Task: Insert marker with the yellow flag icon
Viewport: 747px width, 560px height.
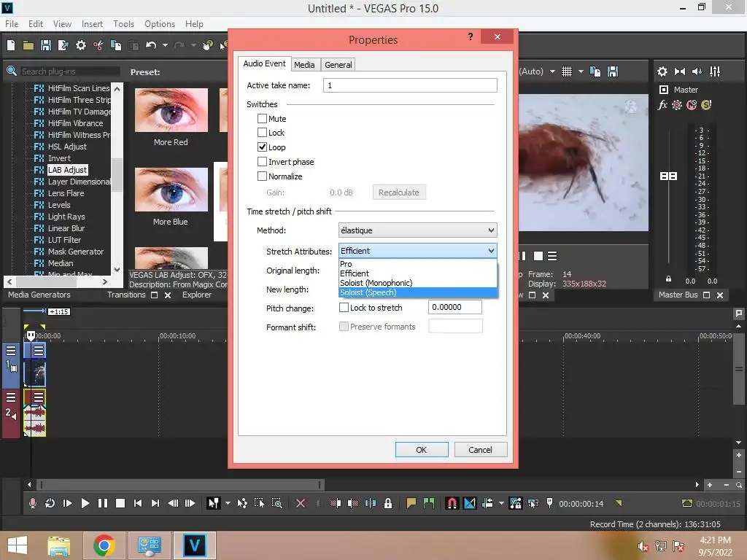Action: (x=411, y=503)
